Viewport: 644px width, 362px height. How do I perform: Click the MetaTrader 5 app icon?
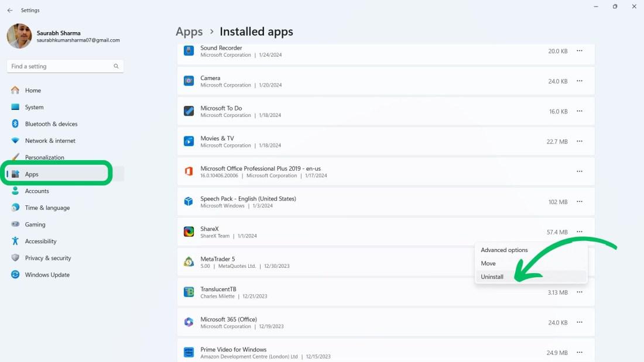coord(189,262)
